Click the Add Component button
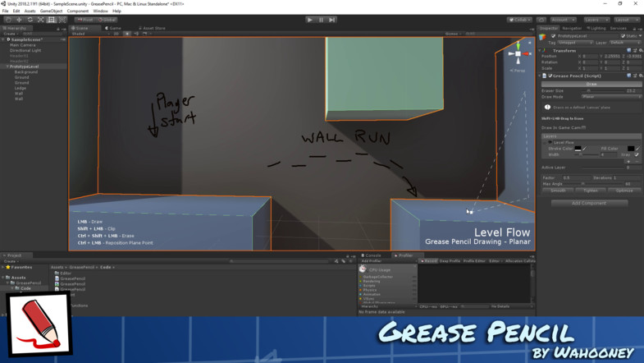Viewport: 644px width, 363px height. [x=589, y=203]
